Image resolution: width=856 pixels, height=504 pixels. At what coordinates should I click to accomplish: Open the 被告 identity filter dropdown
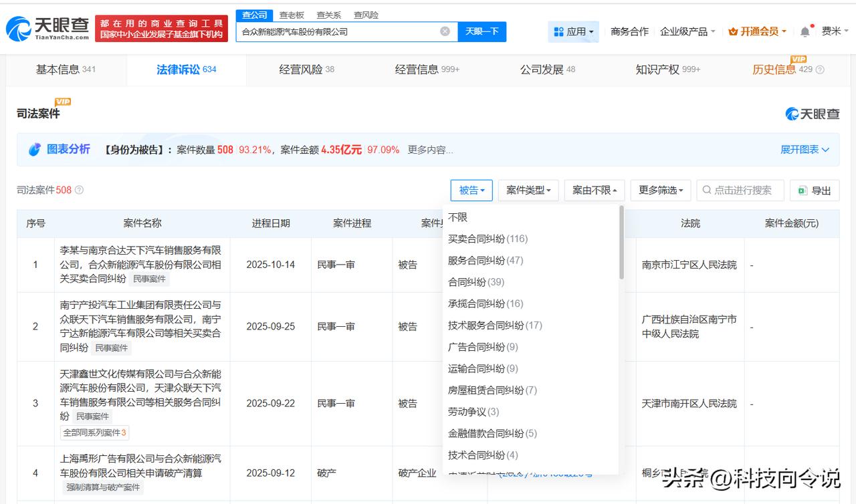(471, 191)
